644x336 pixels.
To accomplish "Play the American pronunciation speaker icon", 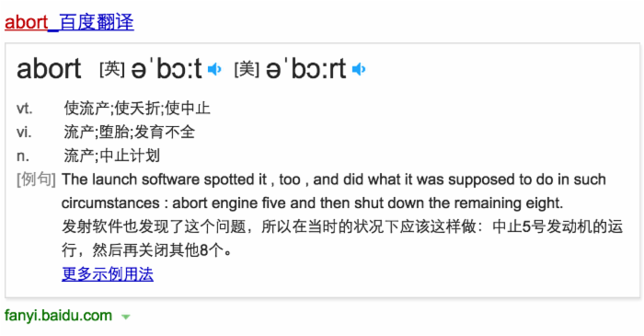I will coord(359,69).
